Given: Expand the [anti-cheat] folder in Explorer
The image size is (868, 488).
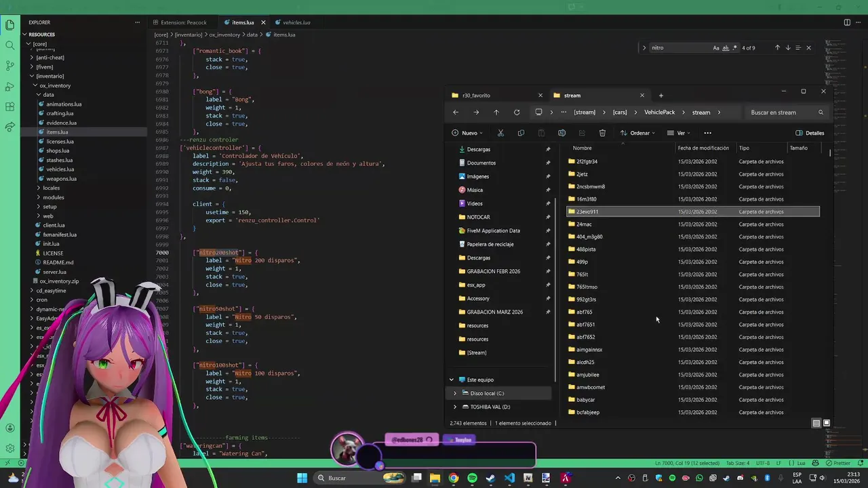Looking at the screenshot, I should coord(50,58).
